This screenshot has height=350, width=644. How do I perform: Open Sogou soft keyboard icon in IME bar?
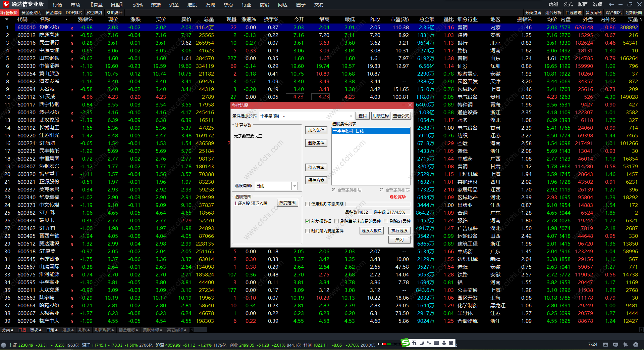tap(436, 343)
